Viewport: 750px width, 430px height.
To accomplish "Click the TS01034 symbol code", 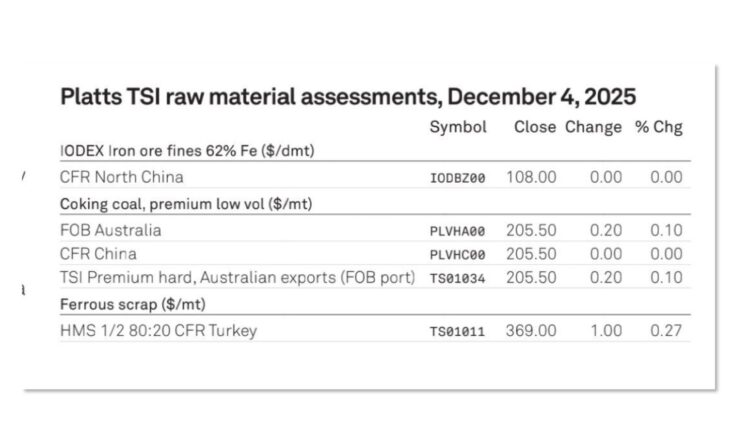I will coord(458,278).
